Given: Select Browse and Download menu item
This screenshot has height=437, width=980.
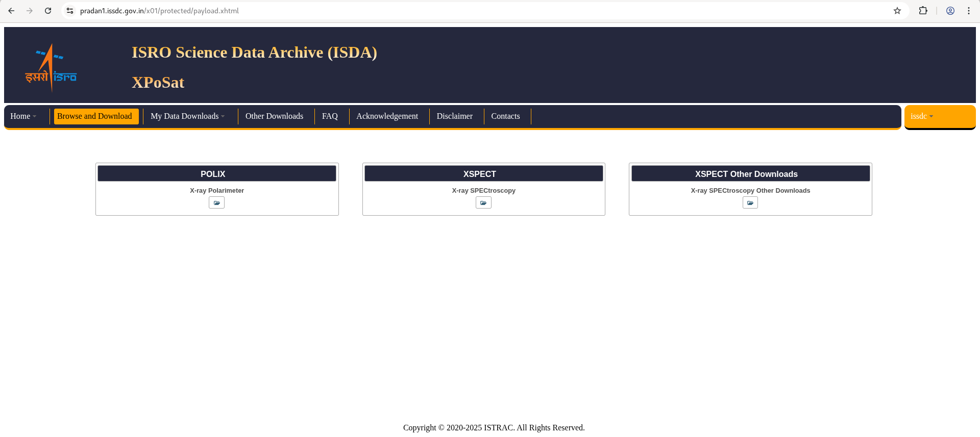Looking at the screenshot, I should [95, 116].
